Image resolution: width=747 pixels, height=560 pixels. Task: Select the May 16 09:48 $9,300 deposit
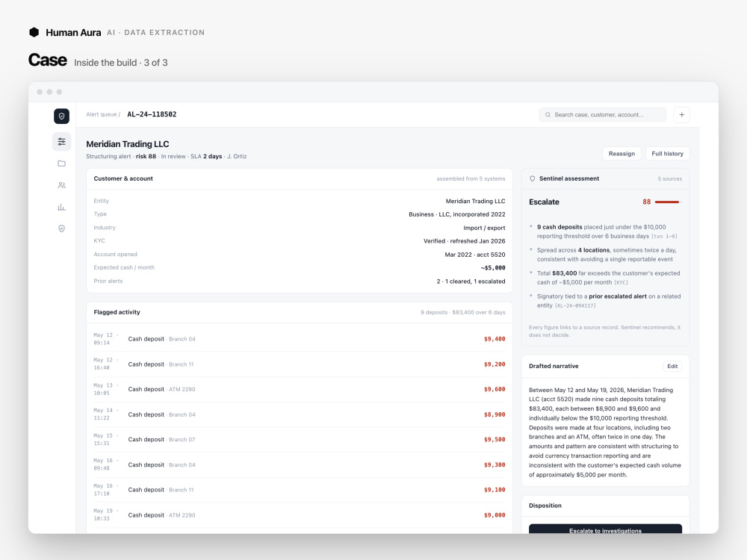click(x=300, y=464)
